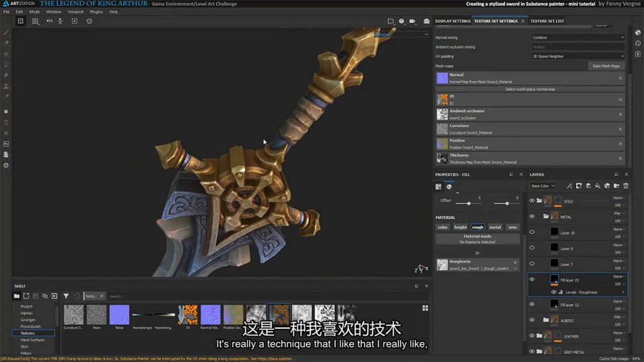Click the Material mode button
Screen dimensions: 644x362
click(477, 239)
